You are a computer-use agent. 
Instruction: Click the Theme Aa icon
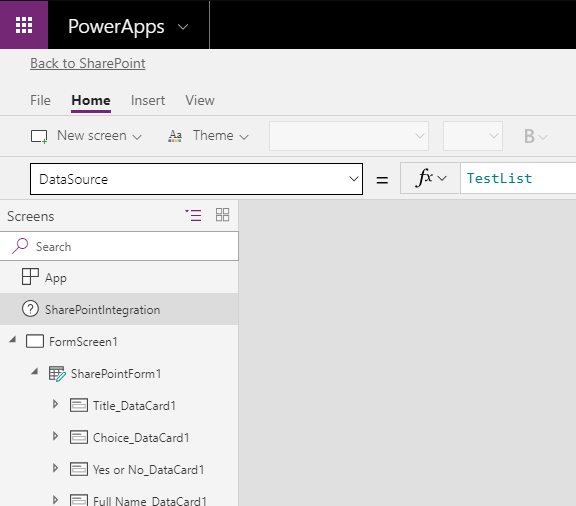(175, 136)
